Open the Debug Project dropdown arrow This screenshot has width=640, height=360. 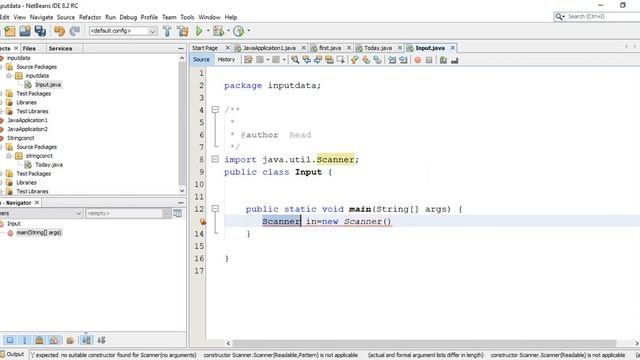[x=228, y=31]
